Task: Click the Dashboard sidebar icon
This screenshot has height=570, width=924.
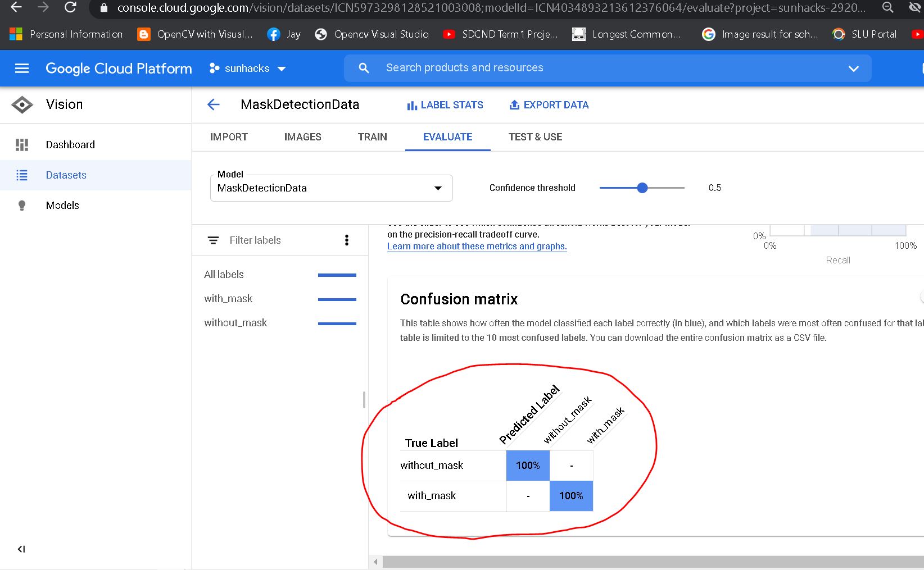Action: tap(22, 145)
